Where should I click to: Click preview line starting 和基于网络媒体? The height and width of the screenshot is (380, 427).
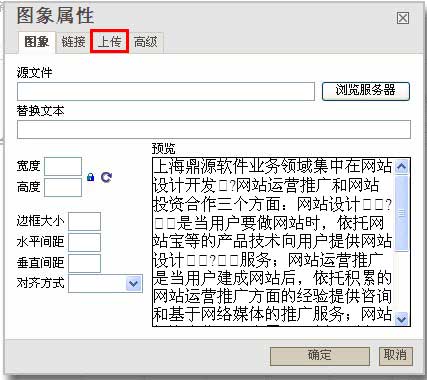tap(273, 314)
